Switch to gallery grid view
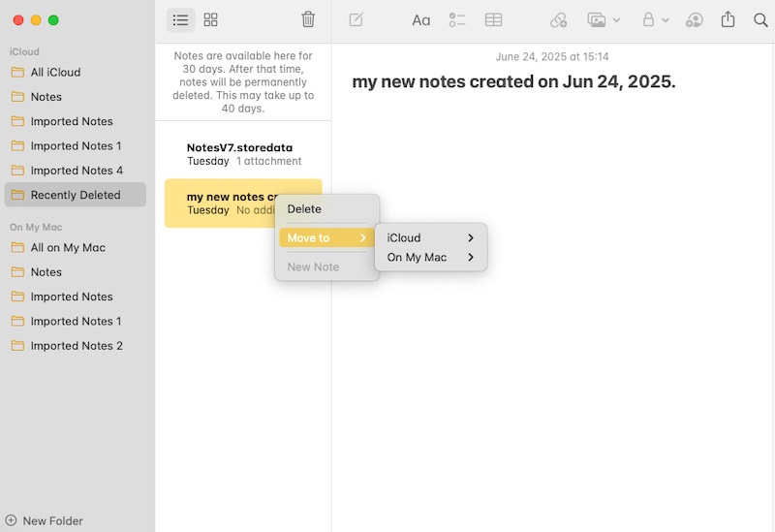This screenshot has height=532, width=775. tap(211, 20)
